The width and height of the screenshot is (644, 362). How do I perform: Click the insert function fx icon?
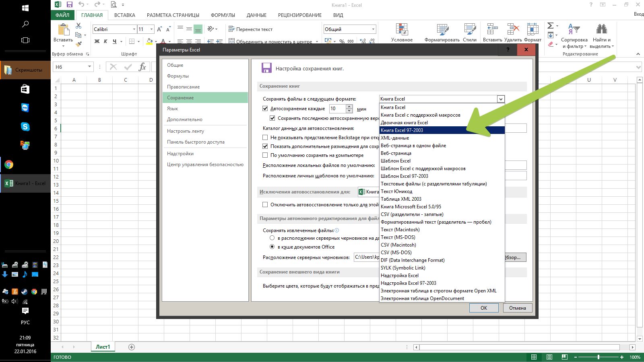tap(142, 67)
